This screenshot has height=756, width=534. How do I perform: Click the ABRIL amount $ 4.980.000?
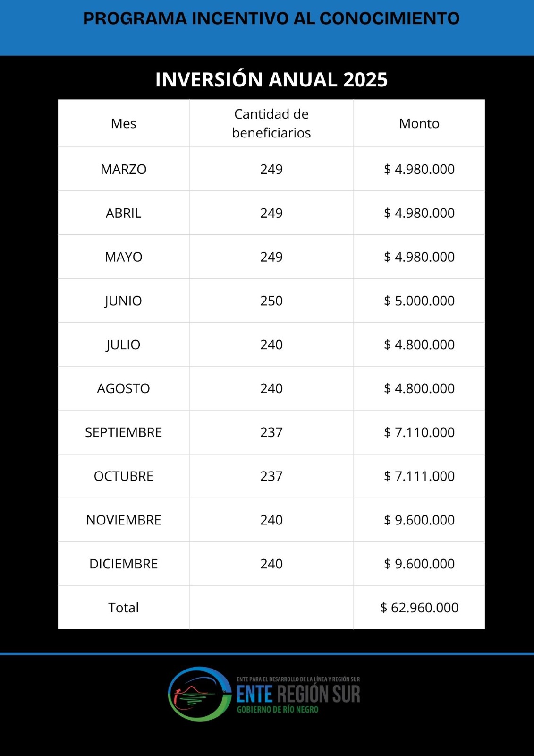(x=419, y=213)
